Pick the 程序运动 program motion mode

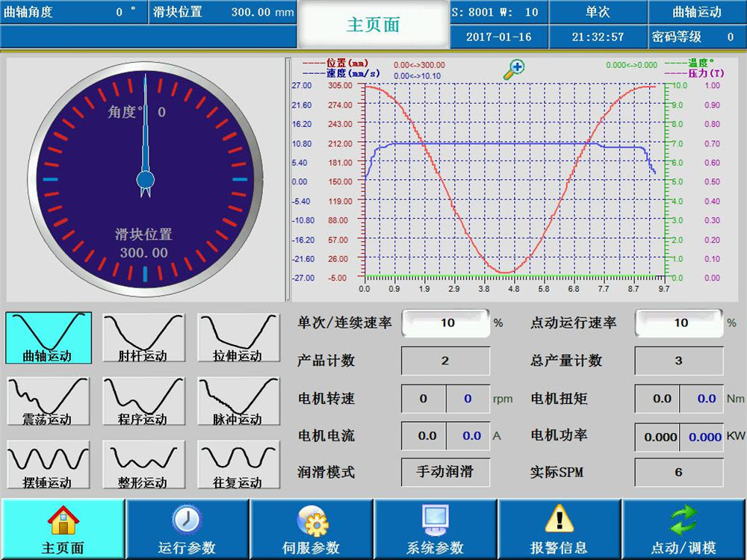point(143,401)
